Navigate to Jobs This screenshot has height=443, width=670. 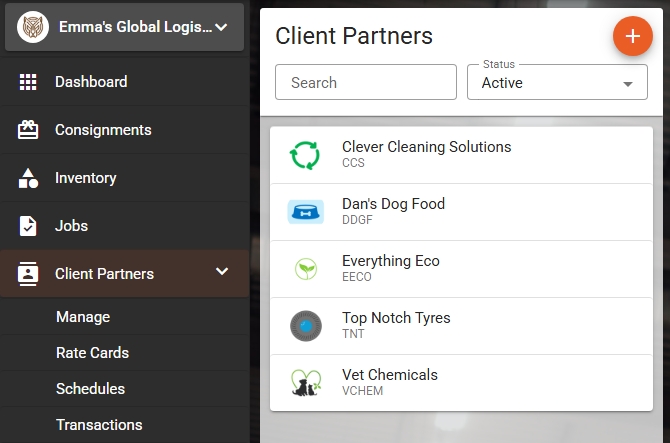coord(124,226)
